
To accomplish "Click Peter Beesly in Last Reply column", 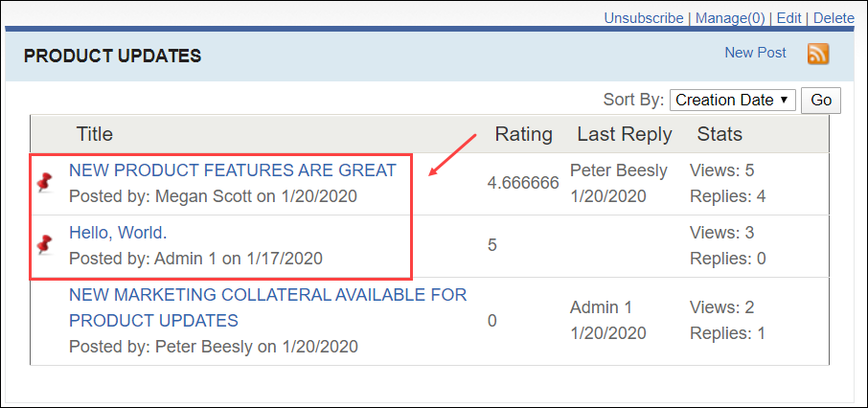I will 618,170.
